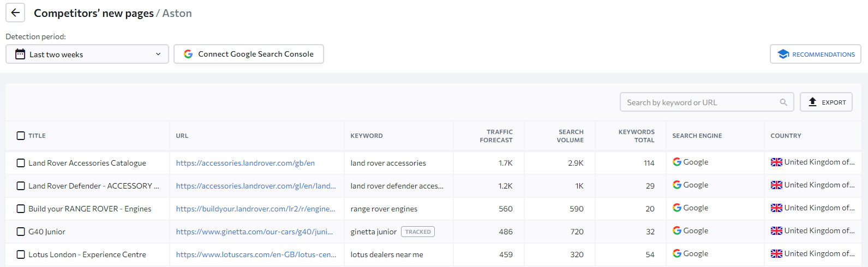Tick the Land Rover Accessories Catalogue checkbox
The image size is (868, 267).
click(x=21, y=163)
